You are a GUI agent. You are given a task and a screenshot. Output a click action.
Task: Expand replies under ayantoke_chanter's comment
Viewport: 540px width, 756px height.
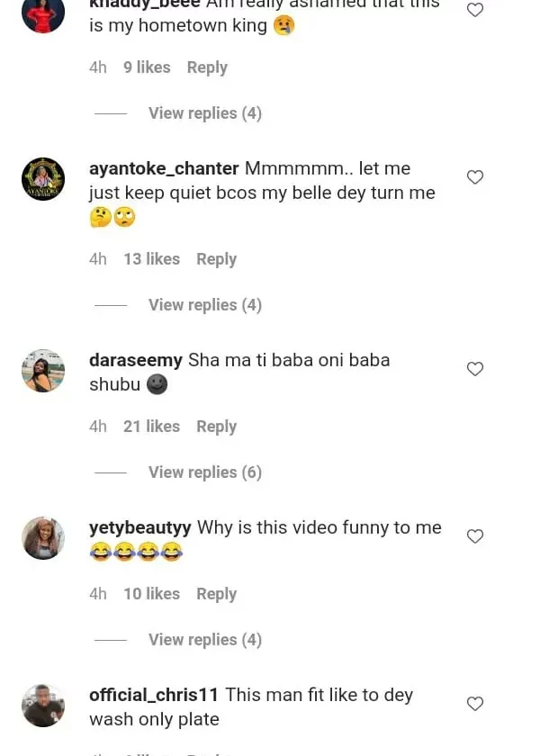(204, 305)
